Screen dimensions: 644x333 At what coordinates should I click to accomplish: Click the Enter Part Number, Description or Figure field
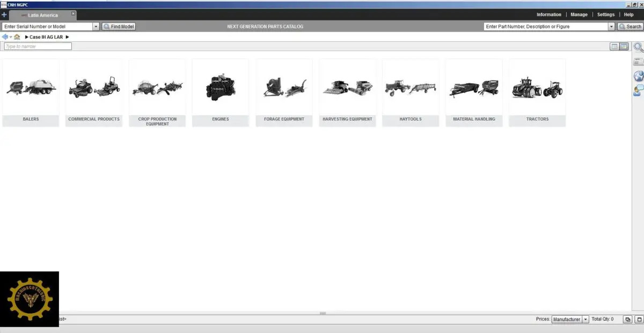click(546, 26)
